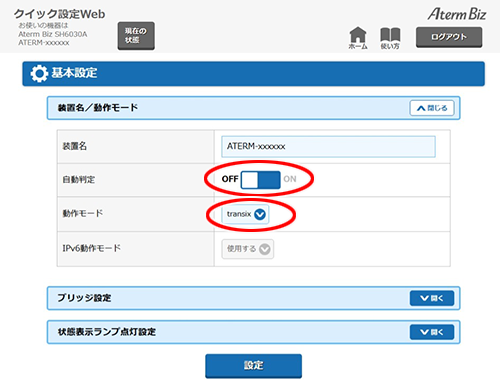Click the クイック設定Web title
Screen dimensions: 500x388
click(x=59, y=14)
